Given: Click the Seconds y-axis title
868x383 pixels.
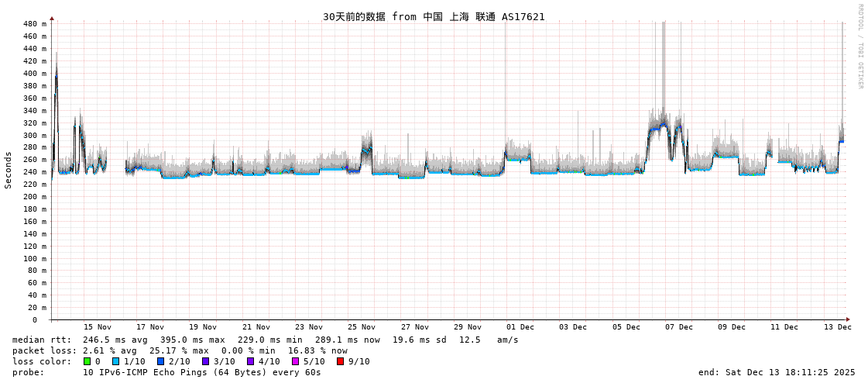Looking at the screenshot, I should click(9, 170).
